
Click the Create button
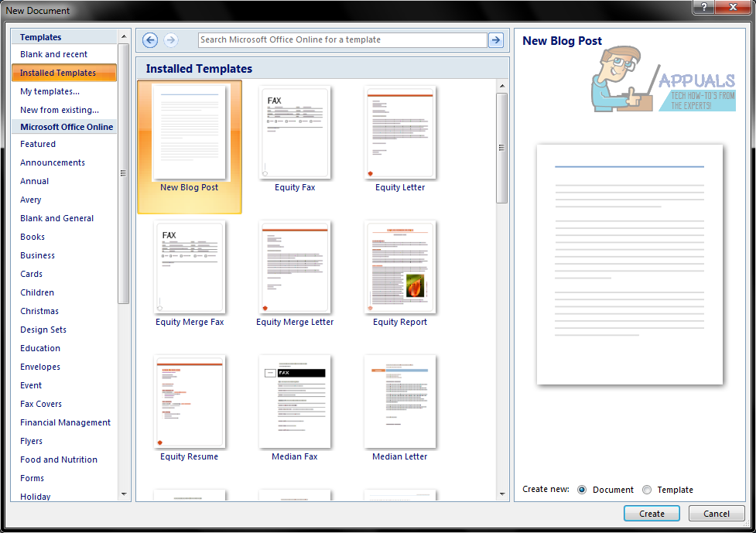click(652, 514)
